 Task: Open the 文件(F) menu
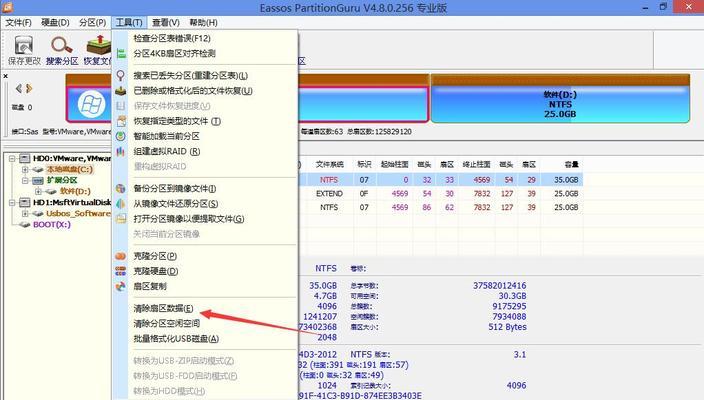pyautogui.click(x=18, y=22)
